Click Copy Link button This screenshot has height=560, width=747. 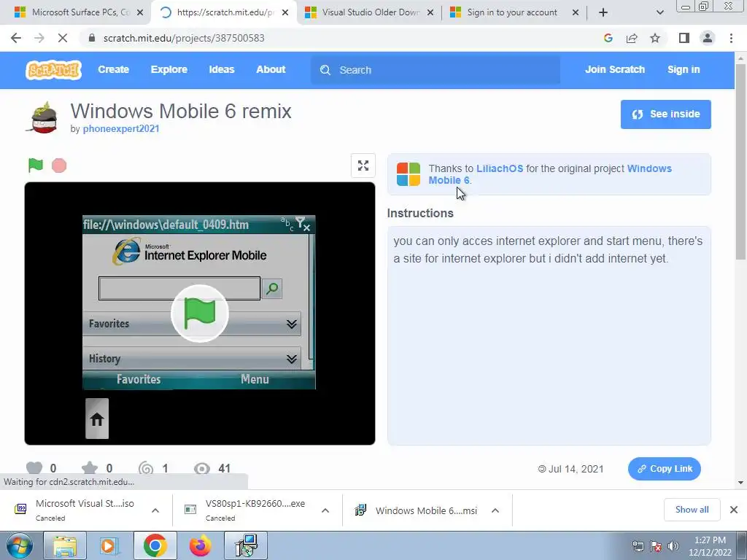pos(664,469)
